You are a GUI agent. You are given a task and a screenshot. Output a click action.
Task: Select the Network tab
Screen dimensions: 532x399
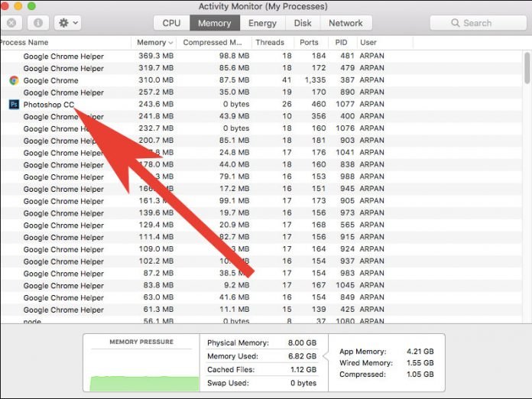[345, 23]
